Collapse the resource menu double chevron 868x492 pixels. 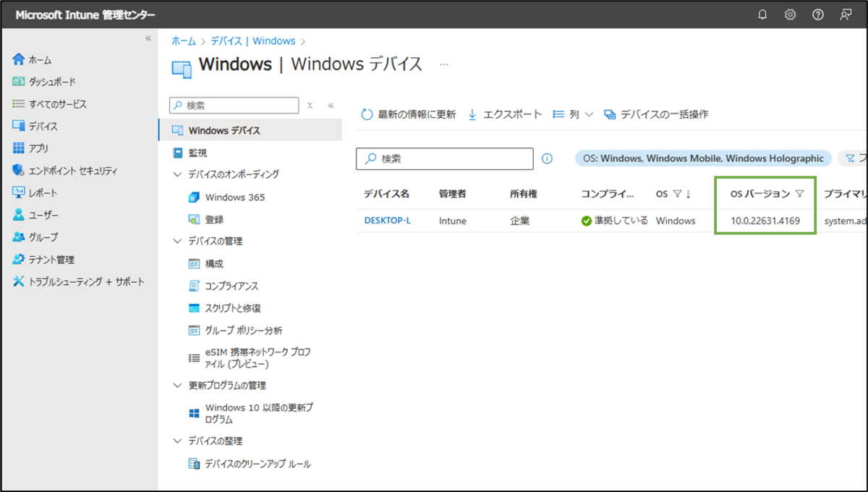(331, 106)
